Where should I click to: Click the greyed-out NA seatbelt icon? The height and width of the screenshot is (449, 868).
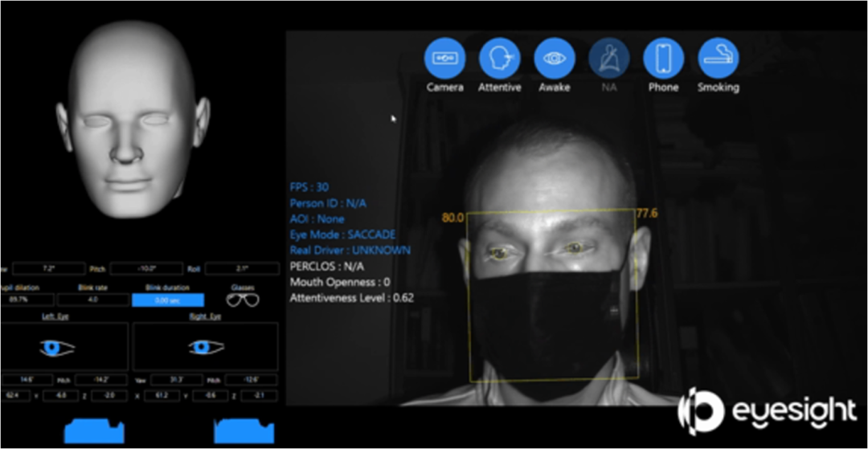[x=609, y=58]
